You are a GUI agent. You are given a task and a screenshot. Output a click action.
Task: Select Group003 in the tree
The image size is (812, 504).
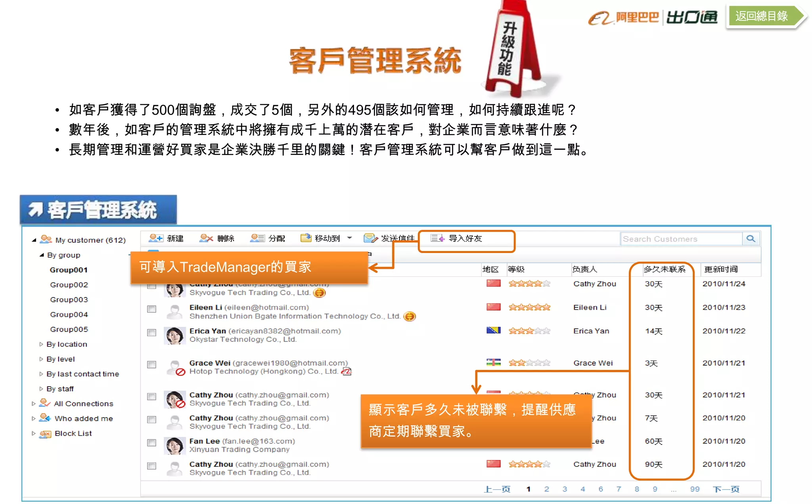69,300
